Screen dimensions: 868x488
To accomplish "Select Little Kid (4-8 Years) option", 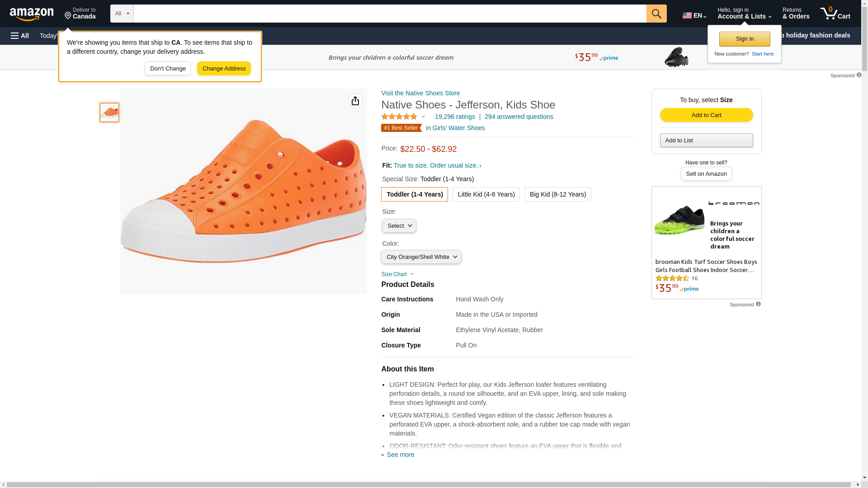I will pyautogui.click(x=486, y=194).
